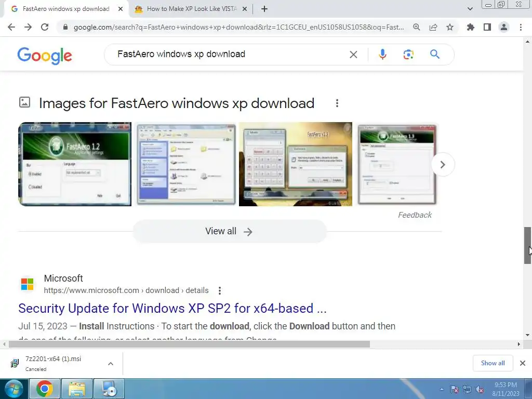Click the 7z2201-x64 (1).msi download item
This screenshot has height=399, width=532.
tap(53, 363)
